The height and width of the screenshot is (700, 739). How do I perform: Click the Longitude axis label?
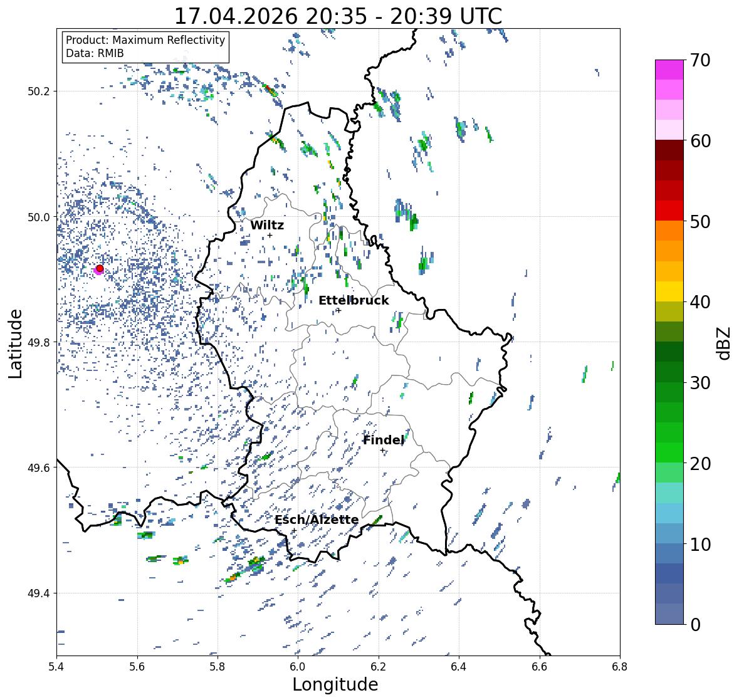[335, 684]
